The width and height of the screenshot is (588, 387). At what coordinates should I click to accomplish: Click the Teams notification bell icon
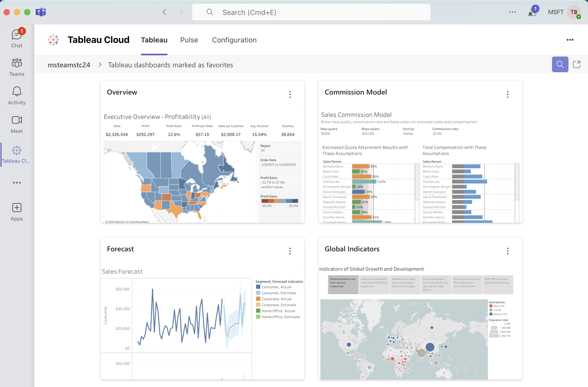(x=532, y=12)
